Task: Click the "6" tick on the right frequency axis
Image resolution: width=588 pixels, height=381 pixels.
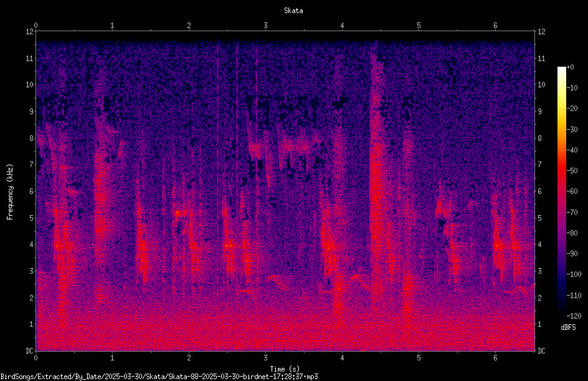Action: tap(539, 191)
